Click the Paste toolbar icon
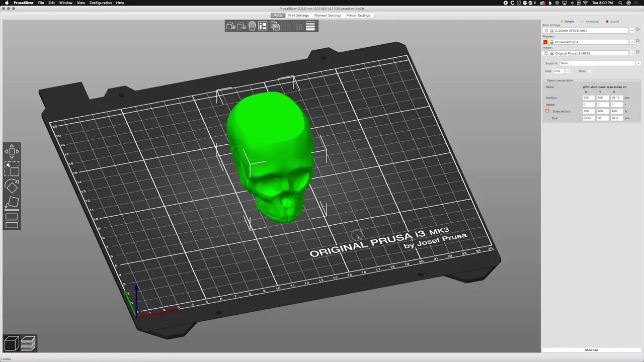This screenshot has width=644, height=362. click(286, 26)
